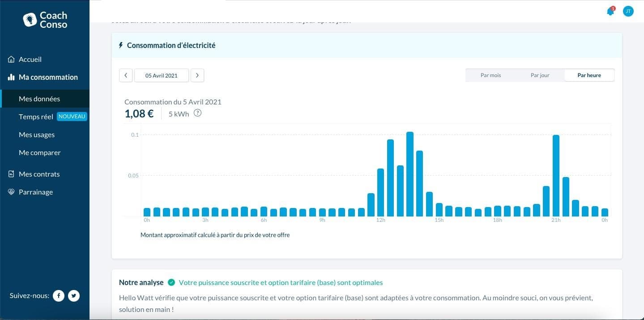Open the Mes usages page
Image resolution: width=644 pixels, height=320 pixels.
(x=37, y=134)
